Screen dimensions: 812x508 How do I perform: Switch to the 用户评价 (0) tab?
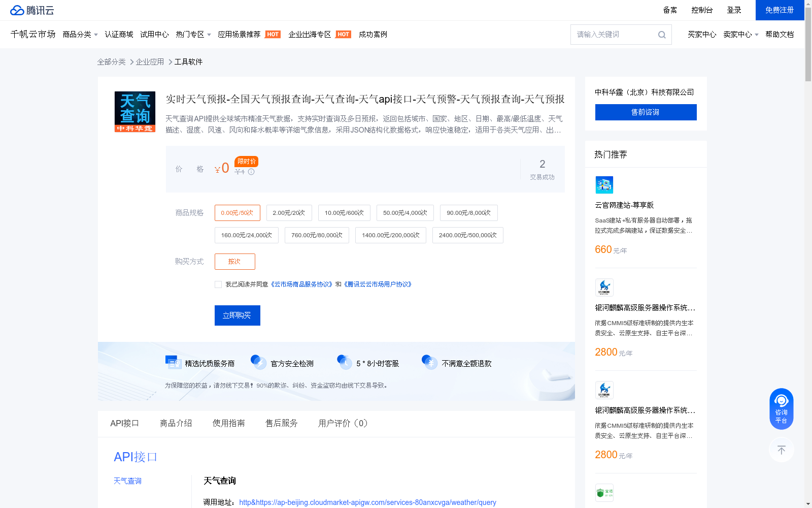(x=343, y=423)
